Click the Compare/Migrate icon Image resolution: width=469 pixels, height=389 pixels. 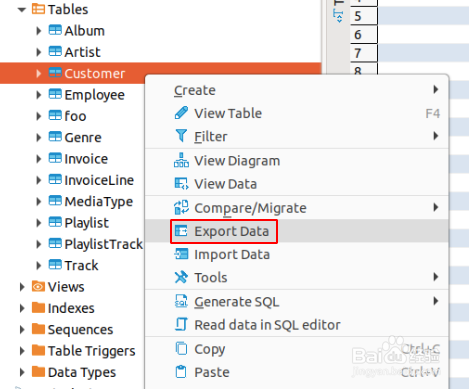181,207
